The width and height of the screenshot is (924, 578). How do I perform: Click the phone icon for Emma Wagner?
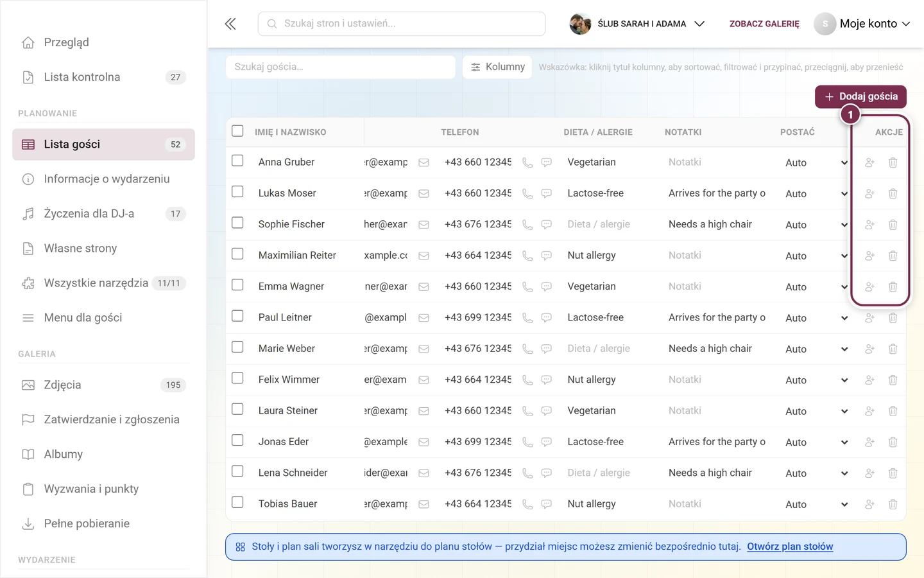pos(527,286)
